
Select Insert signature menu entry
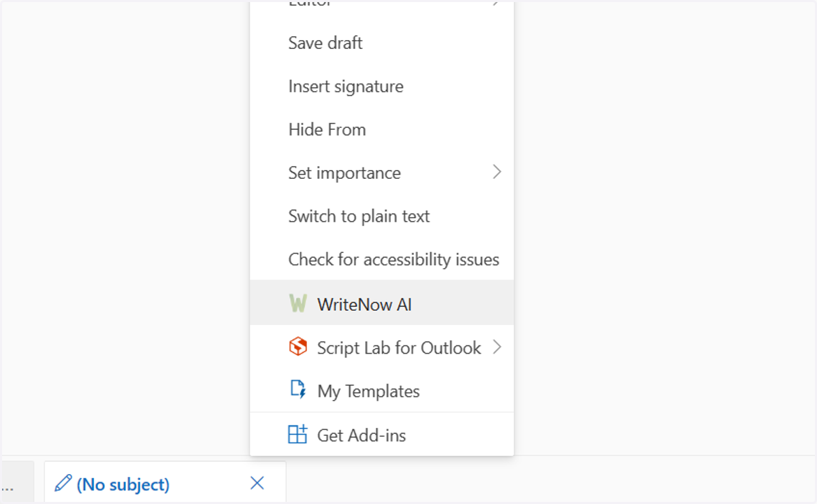tap(382, 86)
